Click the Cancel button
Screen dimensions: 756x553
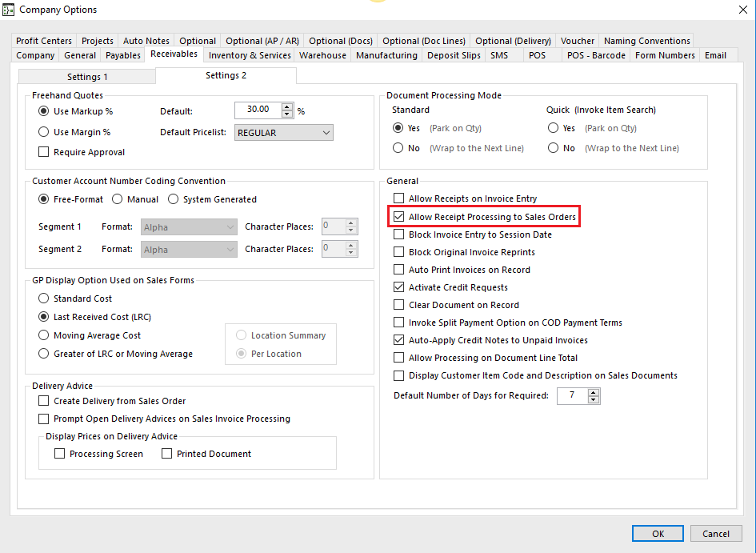click(x=716, y=534)
